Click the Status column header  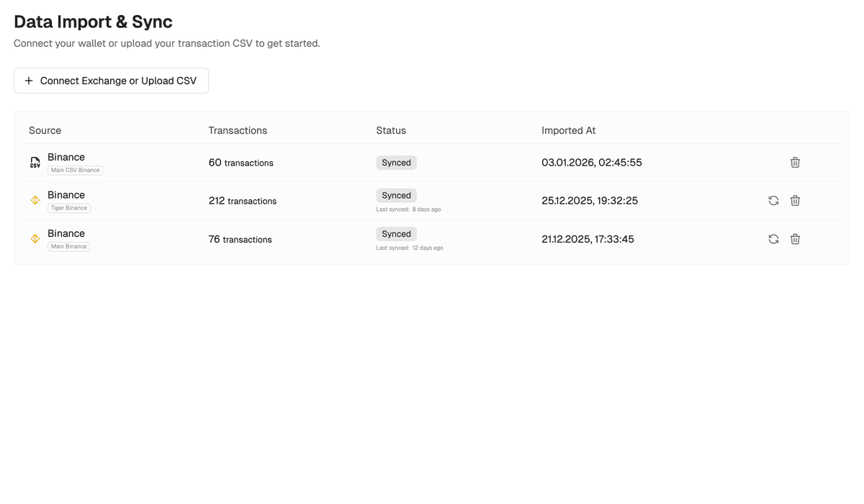click(x=391, y=130)
